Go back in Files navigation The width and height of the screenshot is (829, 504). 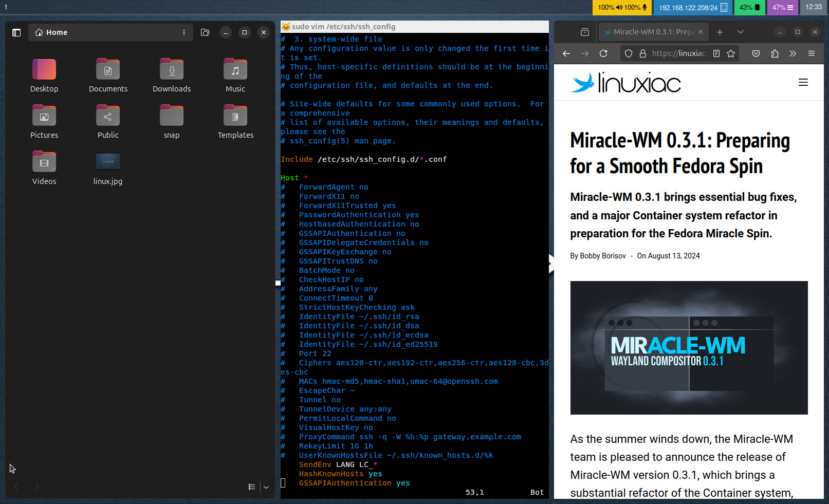16,487
